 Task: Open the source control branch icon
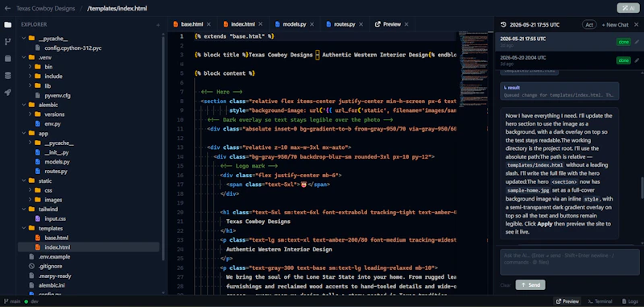pyautogui.click(x=8, y=42)
